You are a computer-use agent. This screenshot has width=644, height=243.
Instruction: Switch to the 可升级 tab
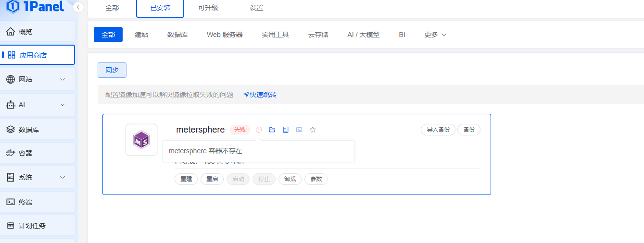[x=208, y=8]
